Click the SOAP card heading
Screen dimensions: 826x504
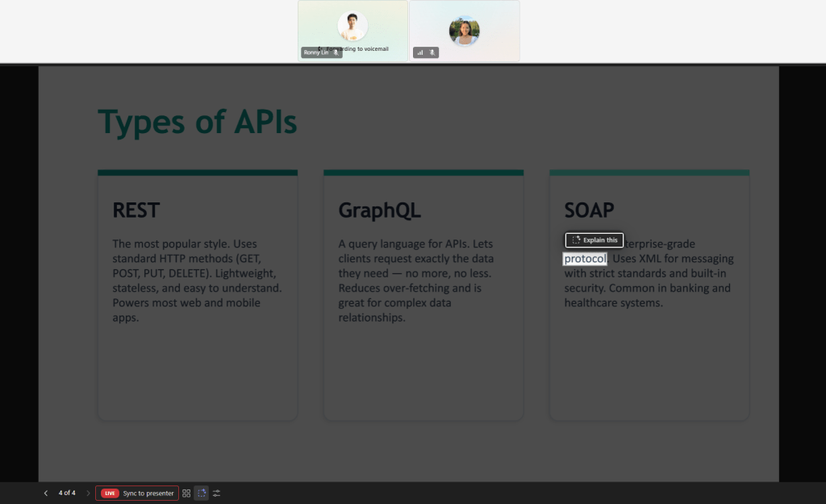click(589, 210)
